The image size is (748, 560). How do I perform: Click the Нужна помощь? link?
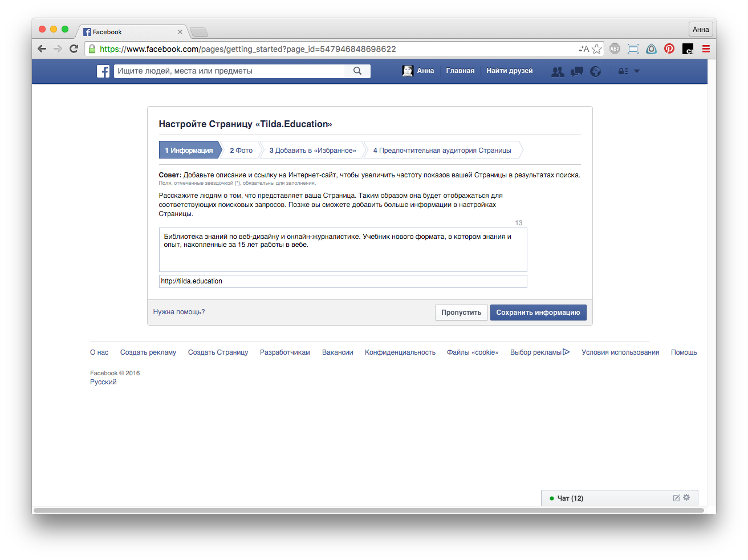point(179,312)
